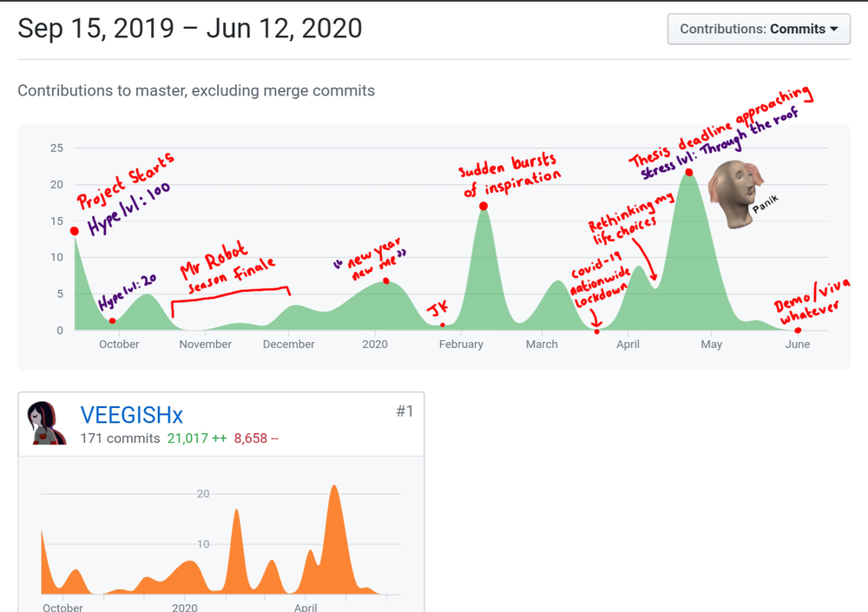Click the VEEGISHx avatar image

tap(43, 423)
